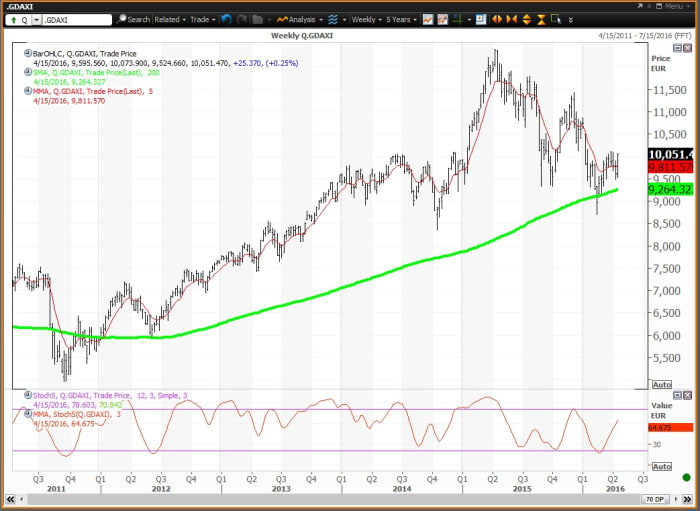Viewport: 700px width, 511px height.
Task: Undo the last chart action
Action: pos(227,19)
